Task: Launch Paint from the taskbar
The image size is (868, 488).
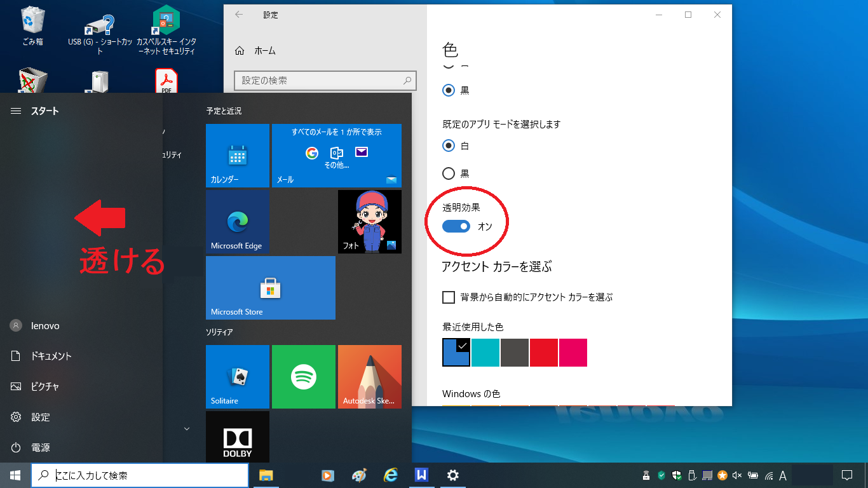Action: [x=359, y=475]
